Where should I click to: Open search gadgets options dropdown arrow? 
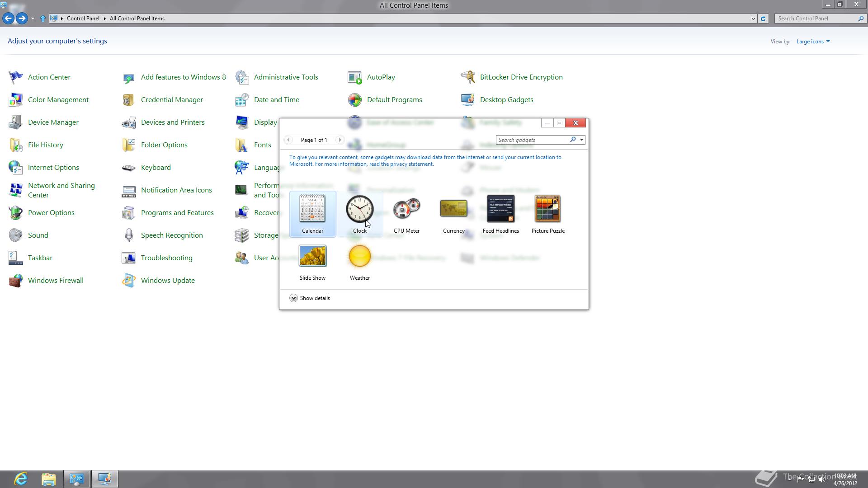[581, 140]
